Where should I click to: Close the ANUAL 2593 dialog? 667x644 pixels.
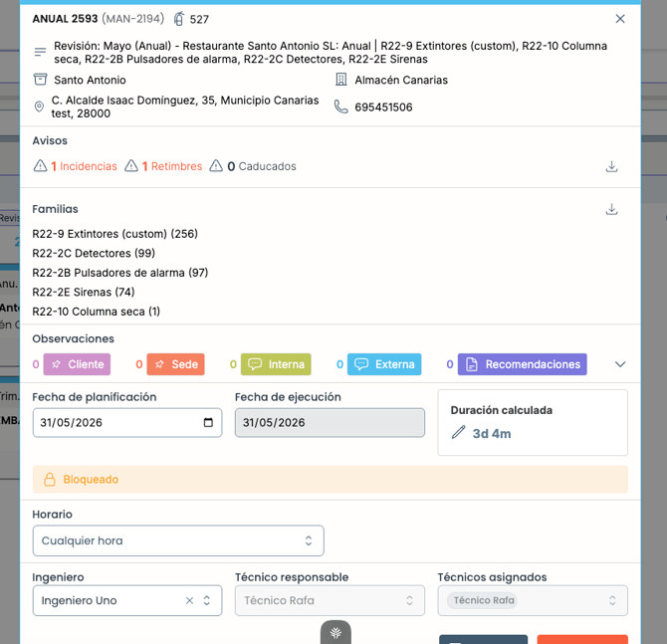620,19
